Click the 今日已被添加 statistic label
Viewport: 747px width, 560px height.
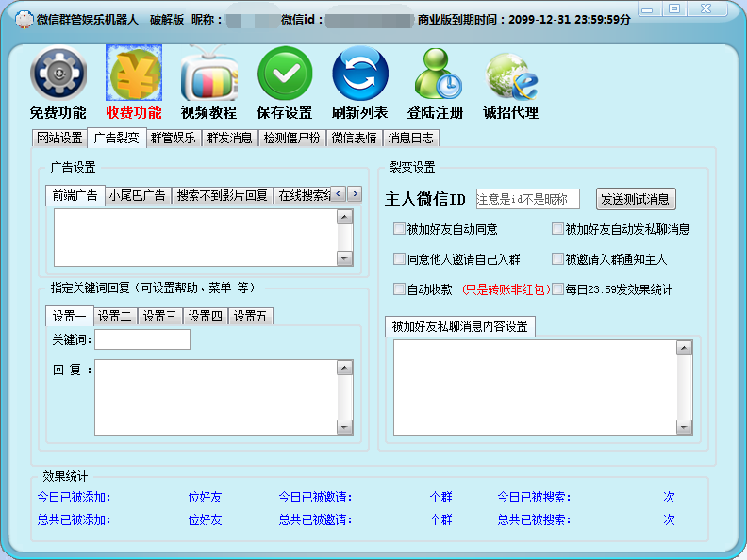pos(74,497)
